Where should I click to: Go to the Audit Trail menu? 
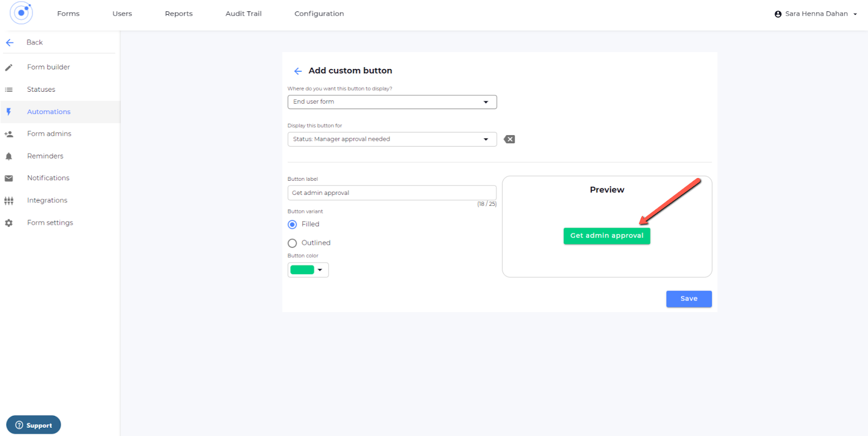tap(244, 14)
